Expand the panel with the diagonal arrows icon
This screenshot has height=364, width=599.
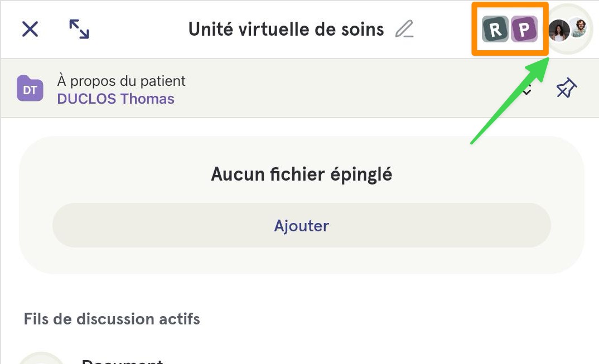pos(79,29)
